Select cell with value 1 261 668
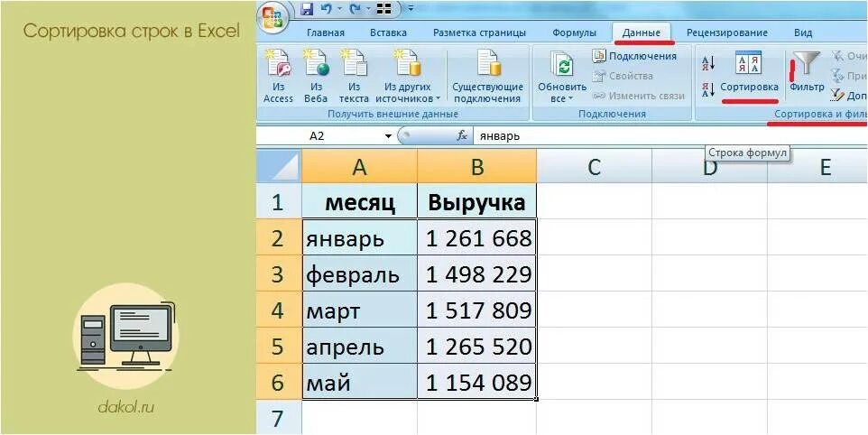The width and height of the screenshot is (868, 435). 477,238
